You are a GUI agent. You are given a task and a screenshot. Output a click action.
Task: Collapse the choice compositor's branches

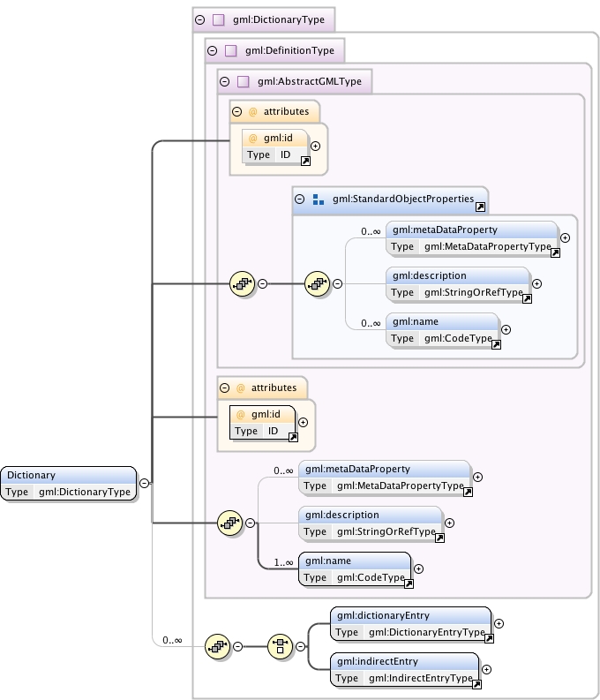[x=301, y=646]
